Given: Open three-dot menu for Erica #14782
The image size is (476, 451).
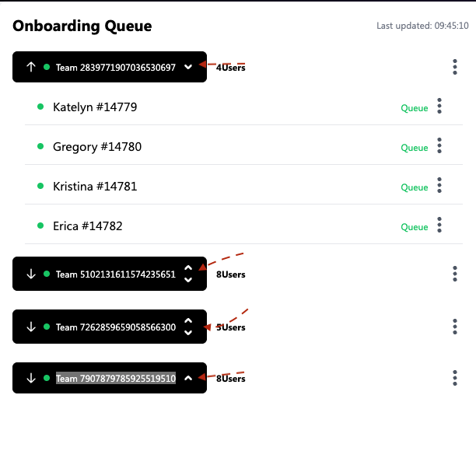Looking at the screenshot, I should click(x=439, y=225).
